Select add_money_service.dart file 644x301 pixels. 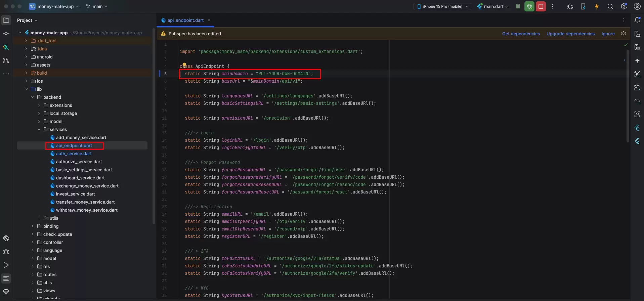coord(81,137)
